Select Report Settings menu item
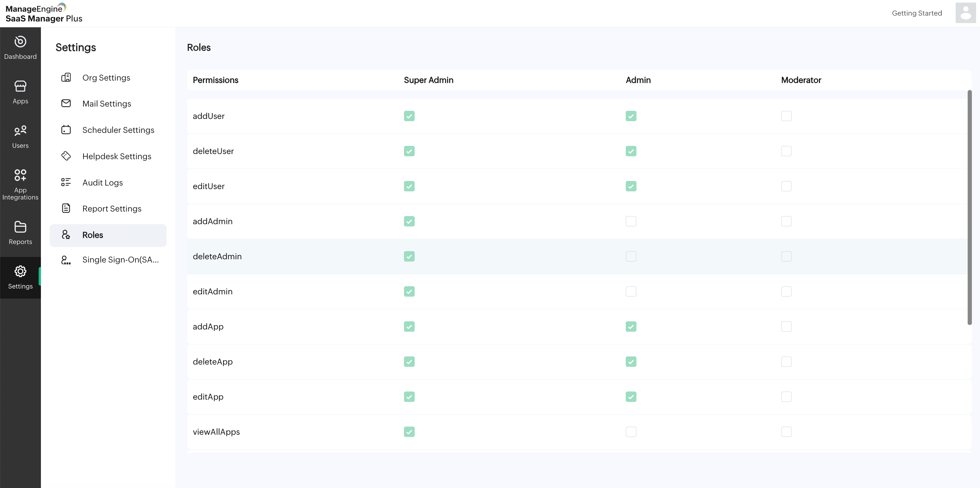980x488 pixels. point(111,209)
